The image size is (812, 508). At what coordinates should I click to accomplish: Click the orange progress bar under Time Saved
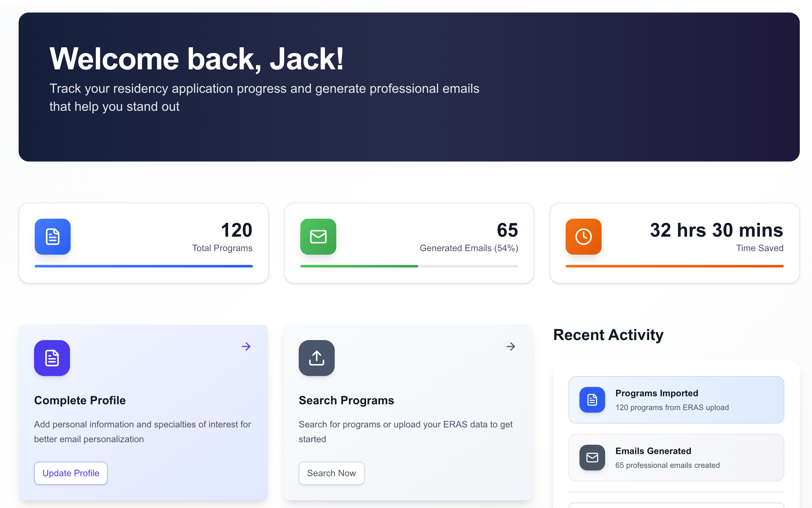point(674,266)
